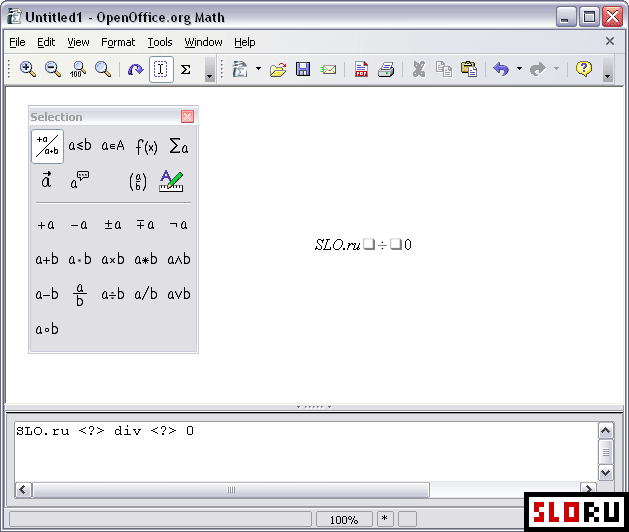Toggle the Formula Cursor button
The image size is (629, 532).
(161, 69)
